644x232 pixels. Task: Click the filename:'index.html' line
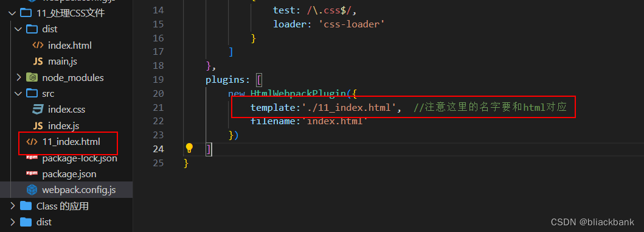[310, 121]
